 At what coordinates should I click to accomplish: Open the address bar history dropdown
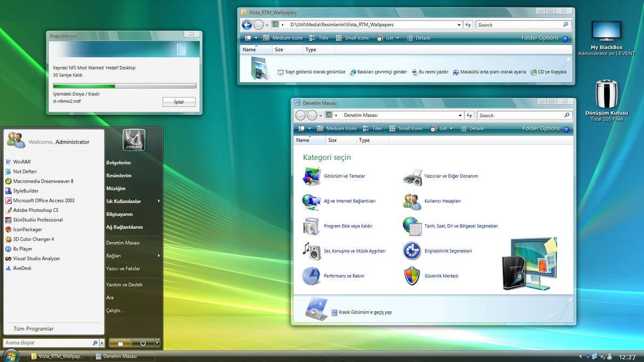(x=459, y=24)
